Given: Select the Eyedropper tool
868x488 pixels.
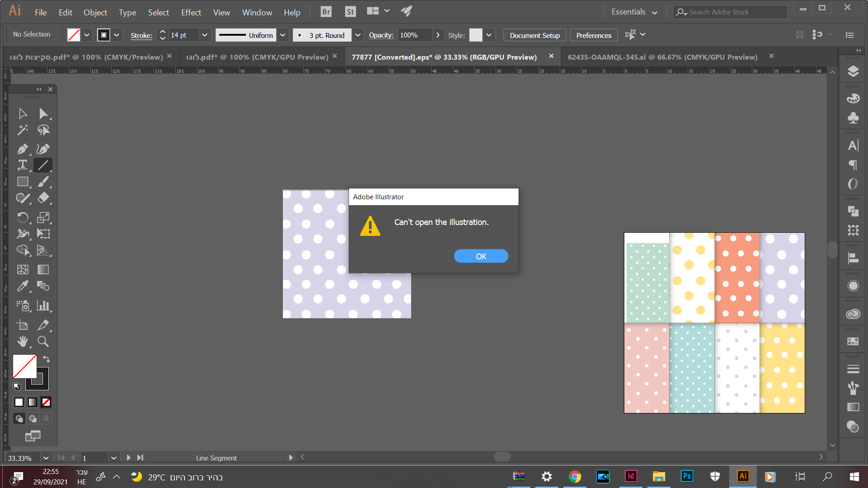Looking at the screenshot, I should 23,286.
